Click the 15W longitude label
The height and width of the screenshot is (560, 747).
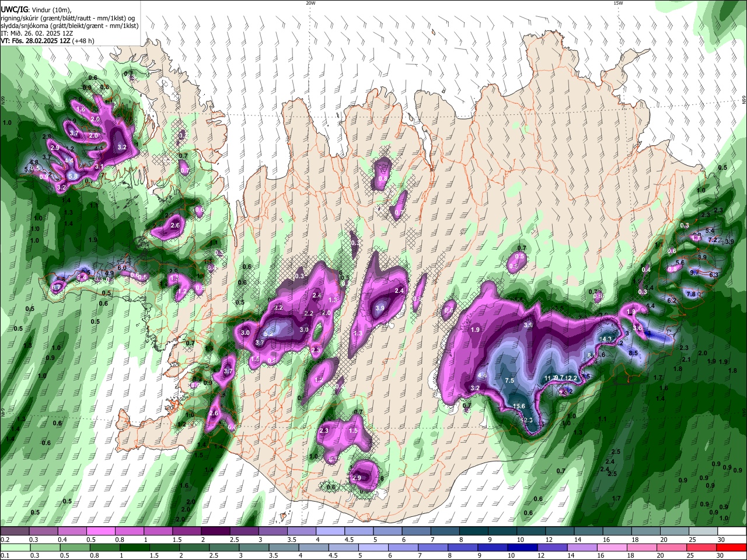click(617, 3)
